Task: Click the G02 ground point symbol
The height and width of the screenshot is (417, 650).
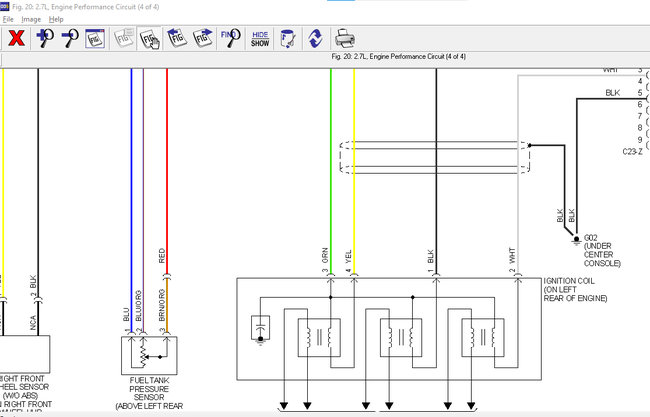Action: (x=576, y=240)
